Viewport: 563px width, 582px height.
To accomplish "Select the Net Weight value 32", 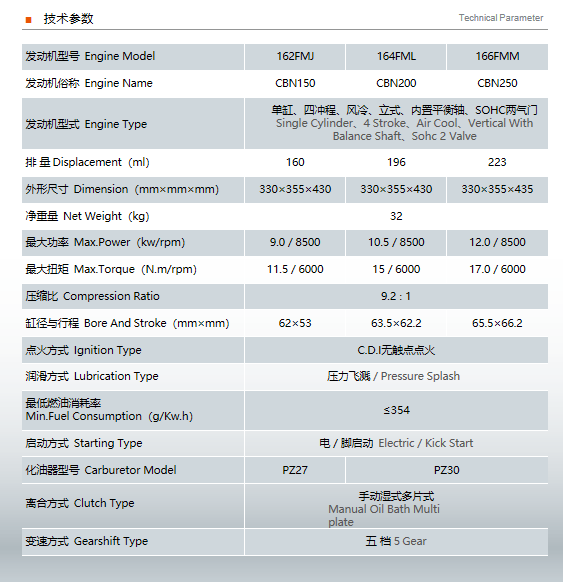I will pyautogui.click(x=396, y=216).
